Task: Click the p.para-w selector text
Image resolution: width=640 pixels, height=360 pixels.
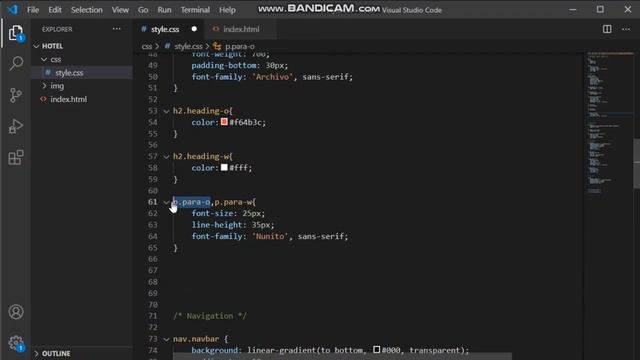Action: click(234, 202)
